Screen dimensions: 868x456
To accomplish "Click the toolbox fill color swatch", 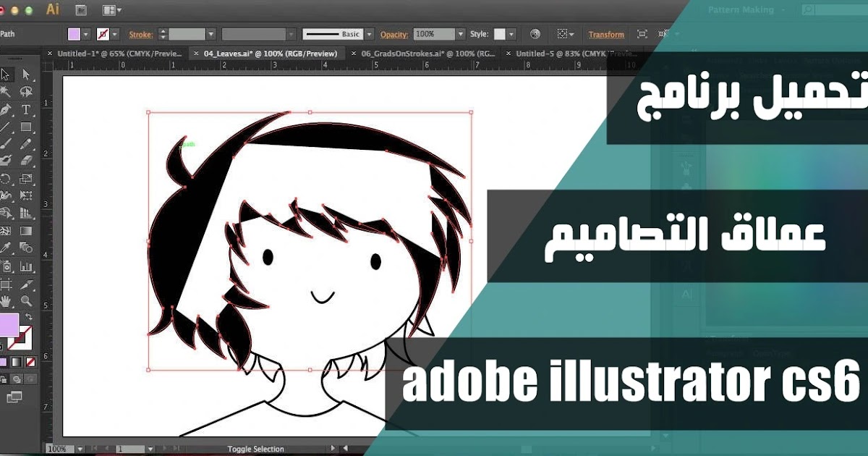I will [9, 325].
